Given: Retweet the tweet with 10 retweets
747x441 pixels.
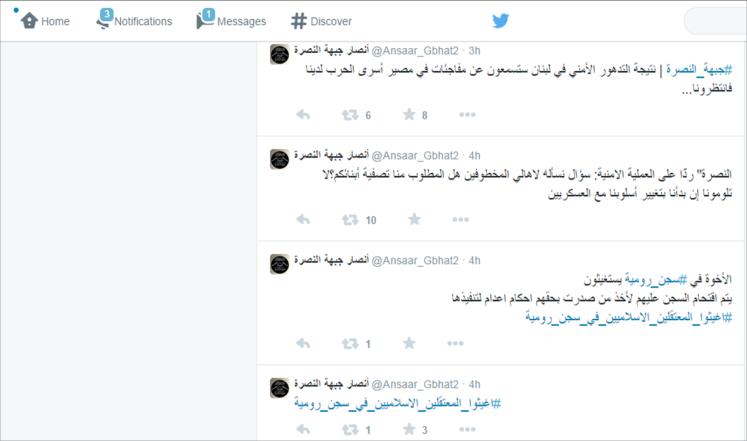Looking at the screenshot, I should click(350, 220).
